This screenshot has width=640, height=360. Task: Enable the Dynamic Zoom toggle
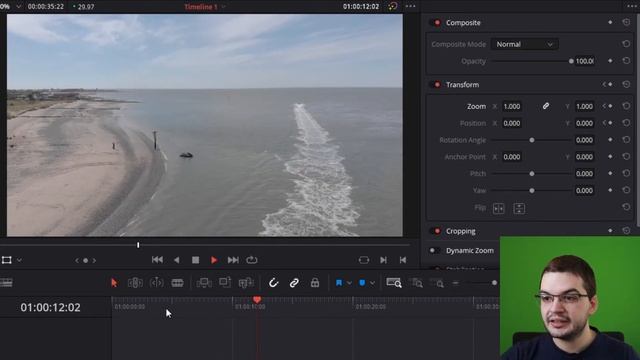pos(434,250)
